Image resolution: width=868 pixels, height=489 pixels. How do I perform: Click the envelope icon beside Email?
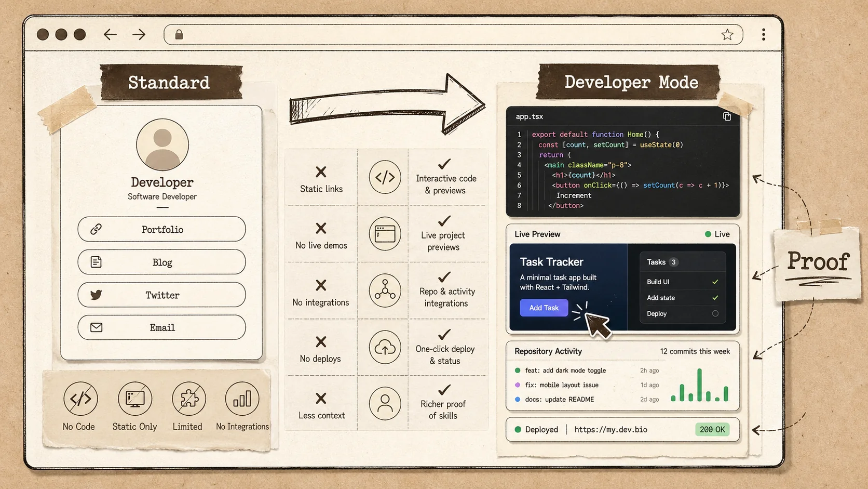pos(96,327)
